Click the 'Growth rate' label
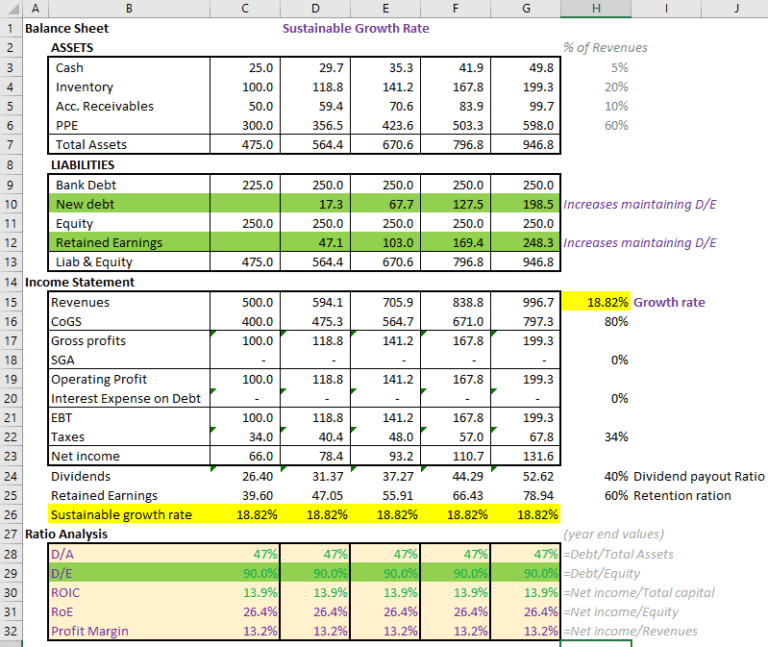The image size is (768, 647). click(x=669, y=302)
